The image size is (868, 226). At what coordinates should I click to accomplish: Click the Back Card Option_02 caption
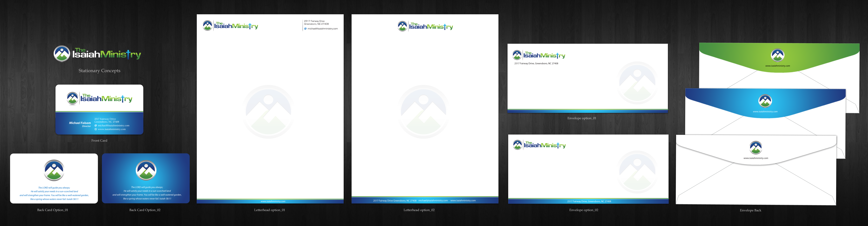[145, 210]
